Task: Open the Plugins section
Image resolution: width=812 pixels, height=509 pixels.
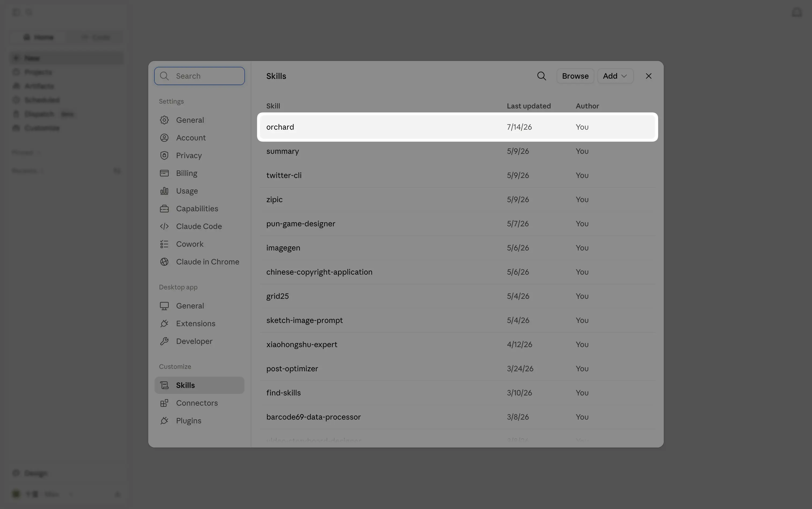Action: point(199,420)
